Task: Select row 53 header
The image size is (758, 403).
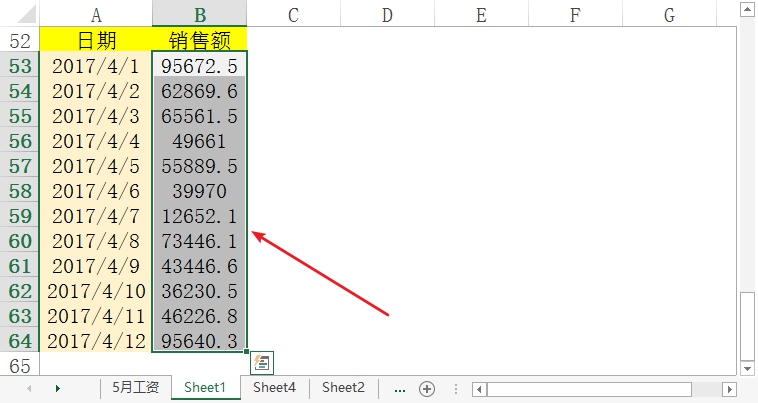Action: click(x=20, y=66)
